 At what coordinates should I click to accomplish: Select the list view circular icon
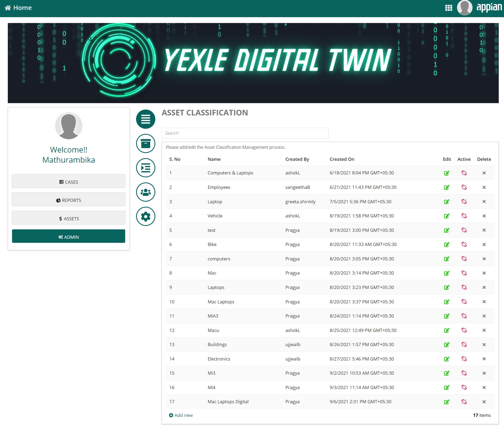pos(146,119)
